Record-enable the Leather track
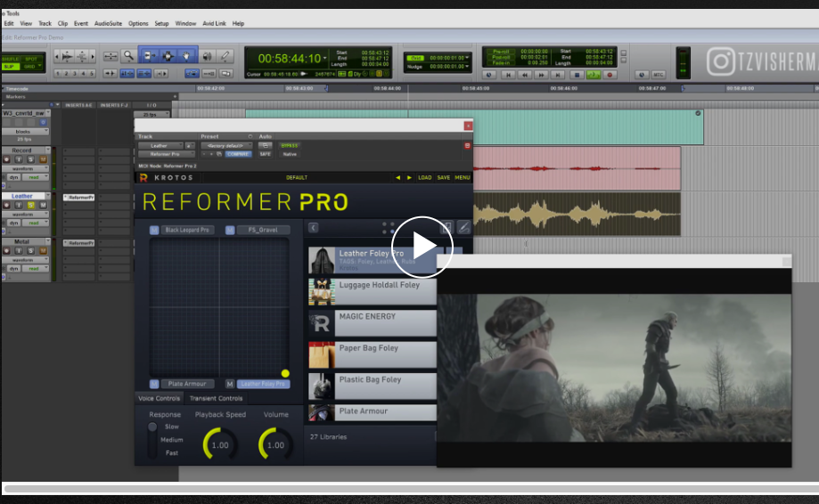This screenshot has height=504, width=819. point(6,206)
